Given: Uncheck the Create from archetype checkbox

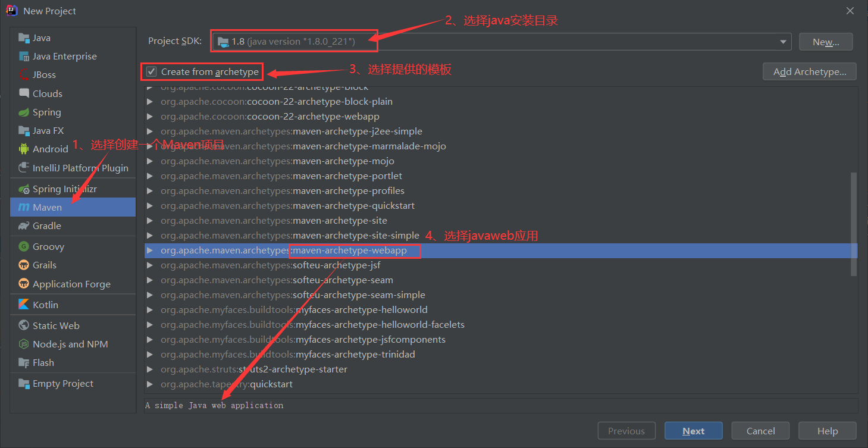Looking at the screenshot, I should (152, 72).
